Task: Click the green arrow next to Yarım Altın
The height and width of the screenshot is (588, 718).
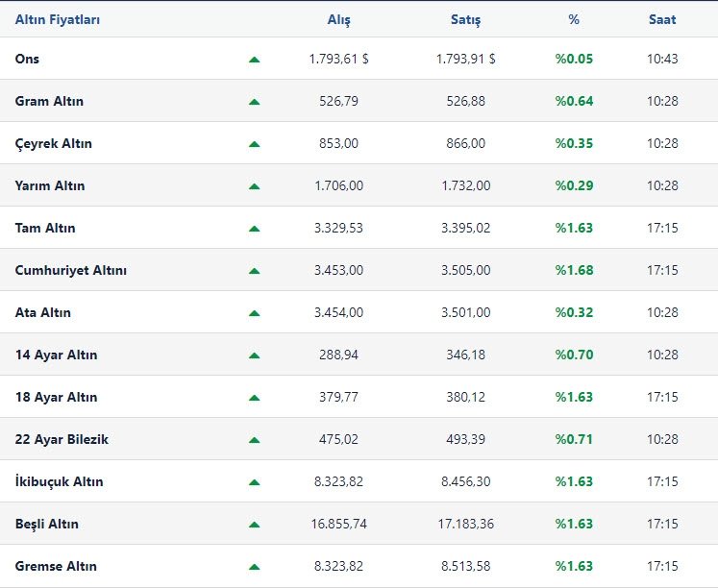Action: (x=254, y=186)
